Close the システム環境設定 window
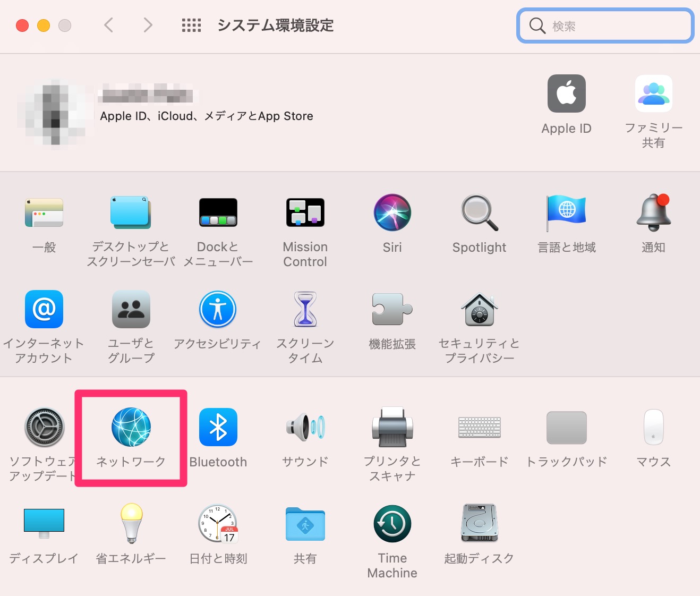 [x=22, y=25]
